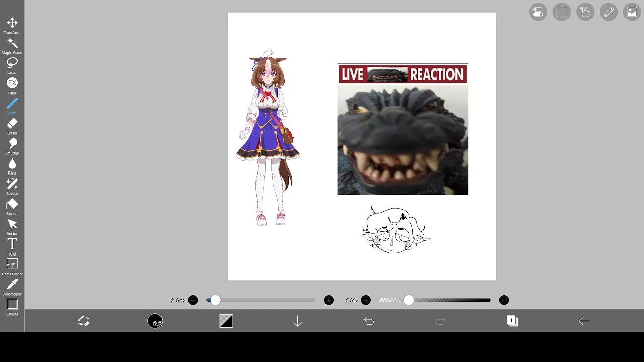This screenshot has width=644, height=362.
Task: Toggle the stabilizer hand icon
Action: 585,12
